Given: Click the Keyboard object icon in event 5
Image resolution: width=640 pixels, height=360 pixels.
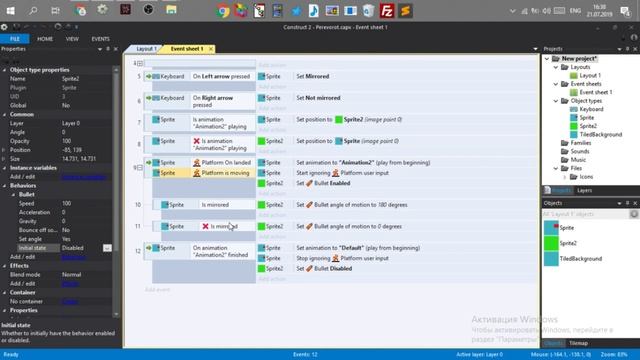Looking at the screenshot, I should coord(156,76).
